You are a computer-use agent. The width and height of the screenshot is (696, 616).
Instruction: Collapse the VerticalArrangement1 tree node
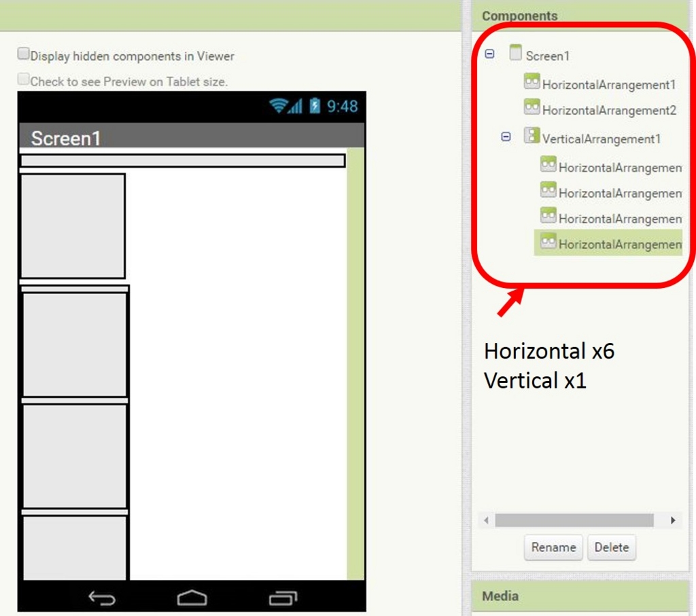pyautogui.click(x=506, y=137)
